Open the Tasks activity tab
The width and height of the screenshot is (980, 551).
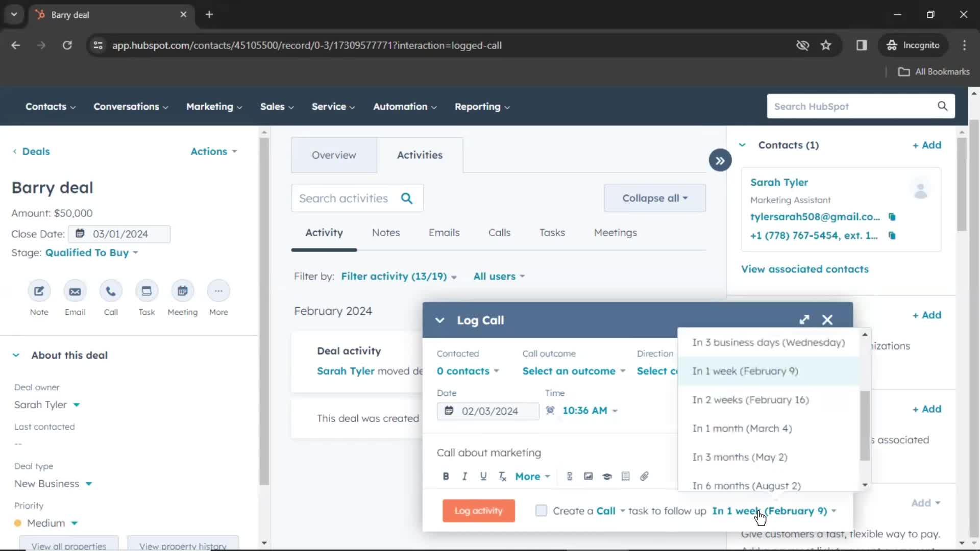coord(552,233)
